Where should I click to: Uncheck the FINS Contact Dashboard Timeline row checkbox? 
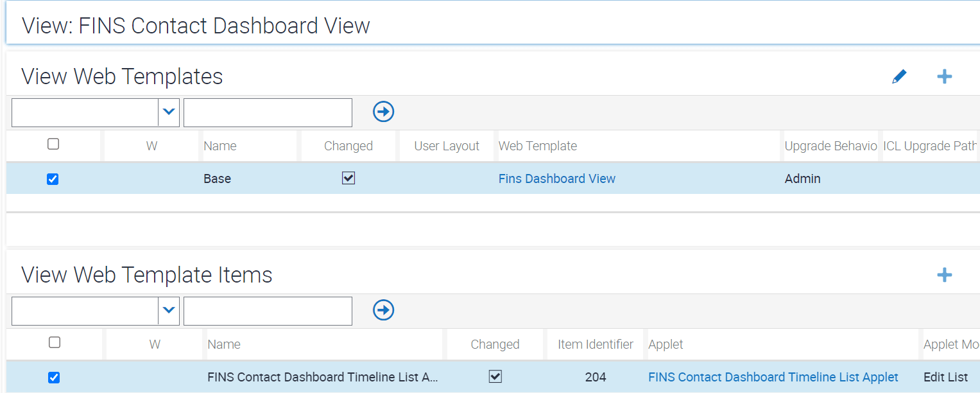coord(53,377)
